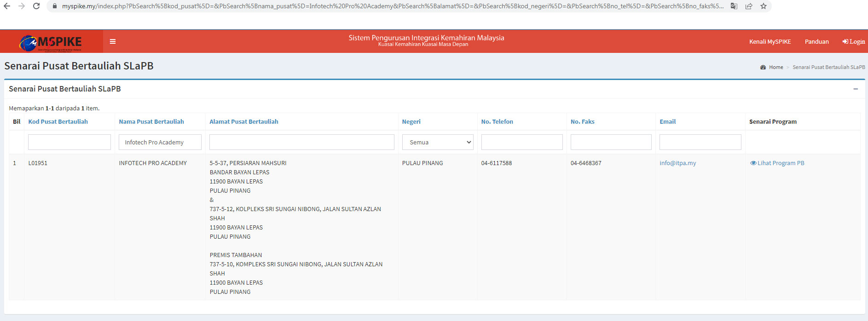Click the Login link

pyautogui.click(x=854, y=41)
